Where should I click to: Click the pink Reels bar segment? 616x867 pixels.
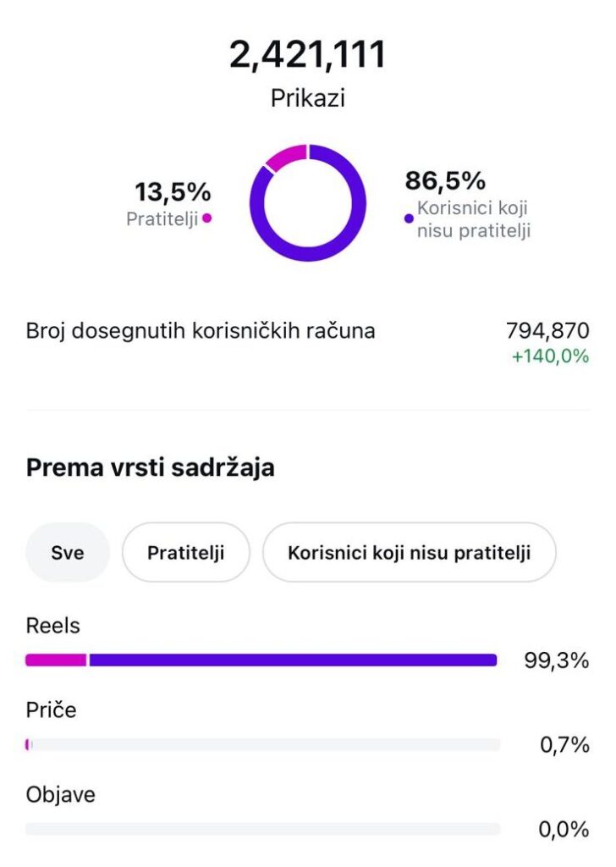click(56, 660)
